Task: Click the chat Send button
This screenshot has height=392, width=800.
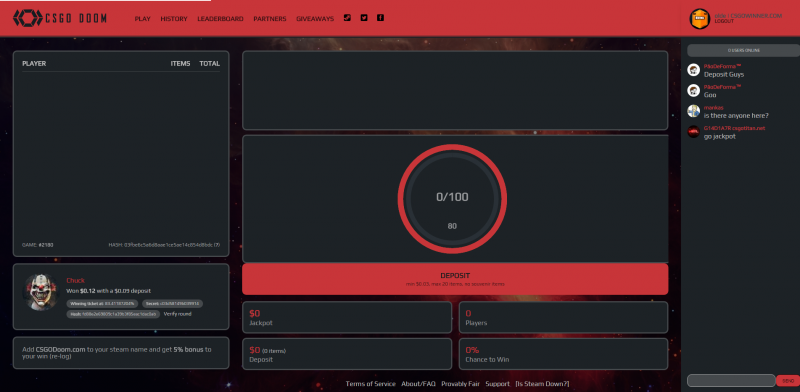Action: tap(788, 380)
